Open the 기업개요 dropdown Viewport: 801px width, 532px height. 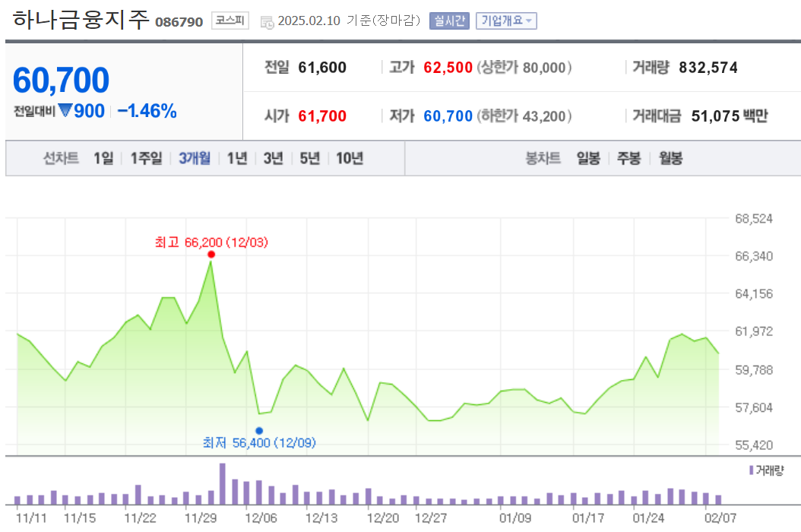[506, 21]
